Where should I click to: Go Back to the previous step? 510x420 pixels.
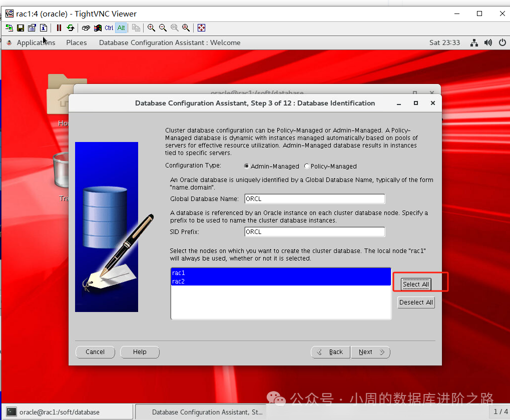[x=330, y=352]
